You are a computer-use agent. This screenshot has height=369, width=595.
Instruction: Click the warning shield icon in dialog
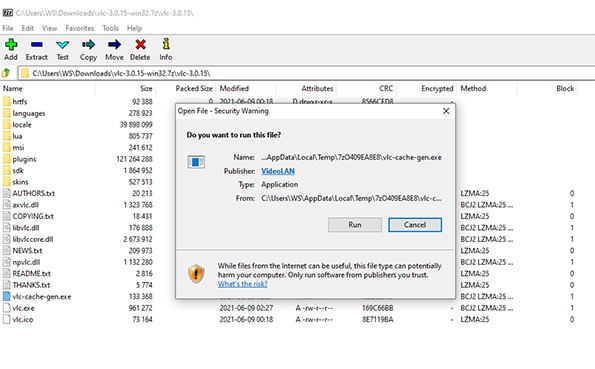click(196, 273)
